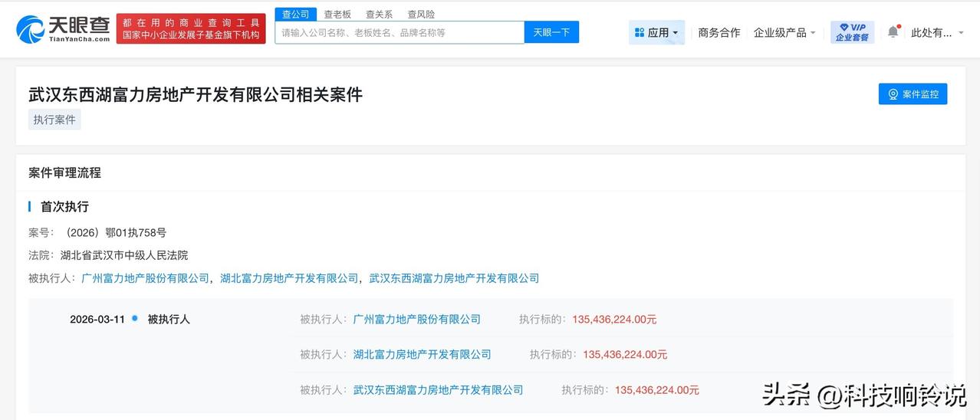Click the 首次执行 section heading

pyautogui.click(x=64, y=206)
